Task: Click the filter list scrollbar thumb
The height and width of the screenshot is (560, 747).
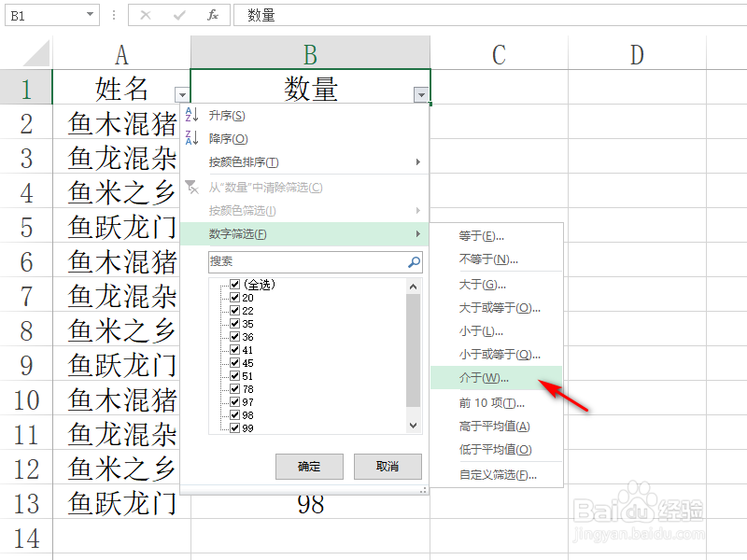Action: (413, 351)
